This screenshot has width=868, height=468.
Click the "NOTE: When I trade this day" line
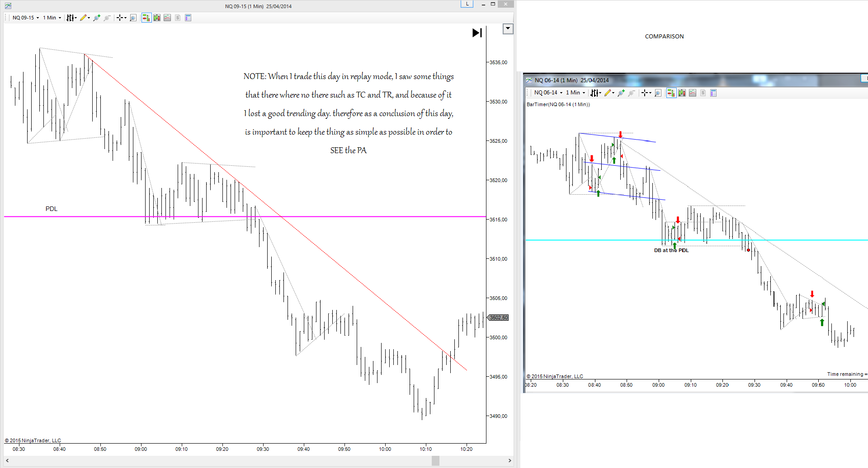point(349,76)
